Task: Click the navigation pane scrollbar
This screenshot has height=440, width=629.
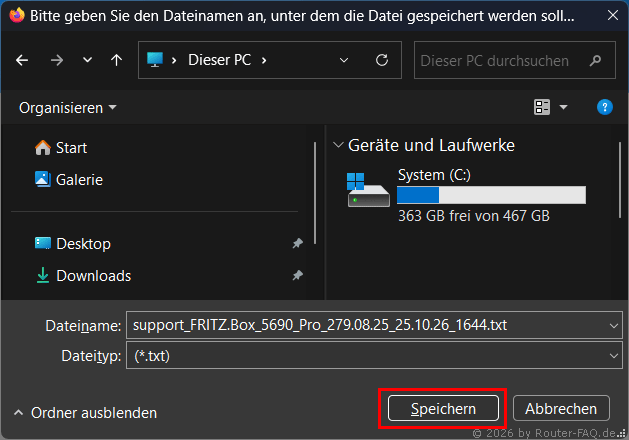Action: [x=315, y=193]
